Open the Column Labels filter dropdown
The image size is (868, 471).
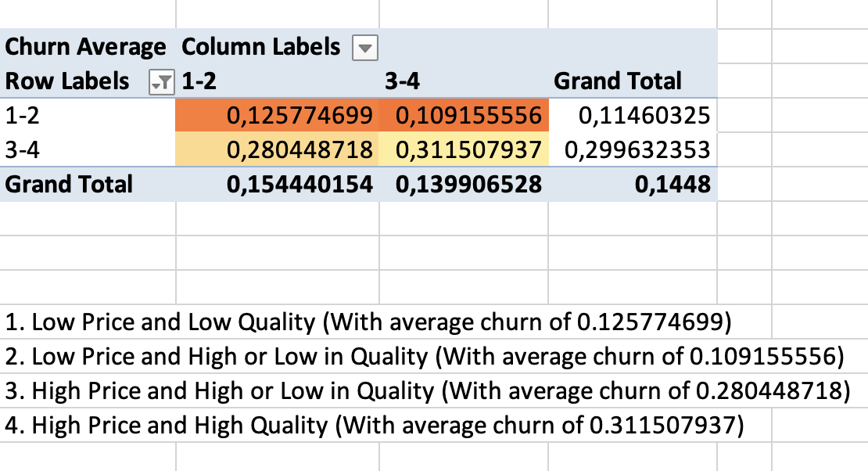365,48
